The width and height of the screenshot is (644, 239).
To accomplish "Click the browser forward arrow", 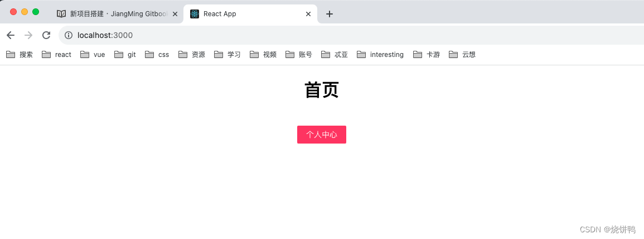I will pos(28,35).
